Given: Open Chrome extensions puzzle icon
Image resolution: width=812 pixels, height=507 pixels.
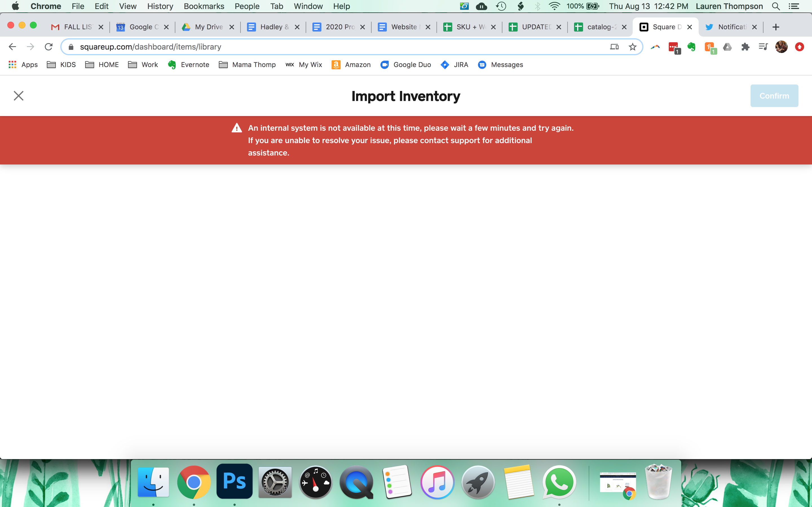Looking at the screenshot, I should click(x=745, y=47).
